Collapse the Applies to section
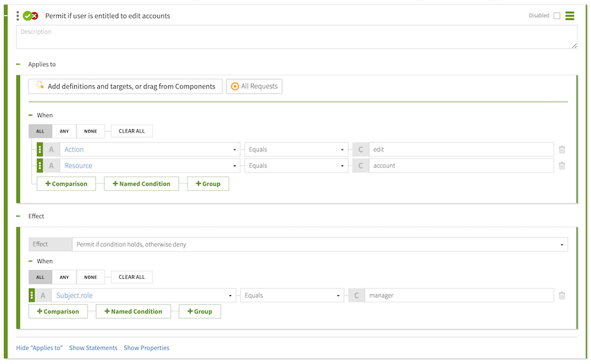The image size is (591, 364). tap(18, 64)
